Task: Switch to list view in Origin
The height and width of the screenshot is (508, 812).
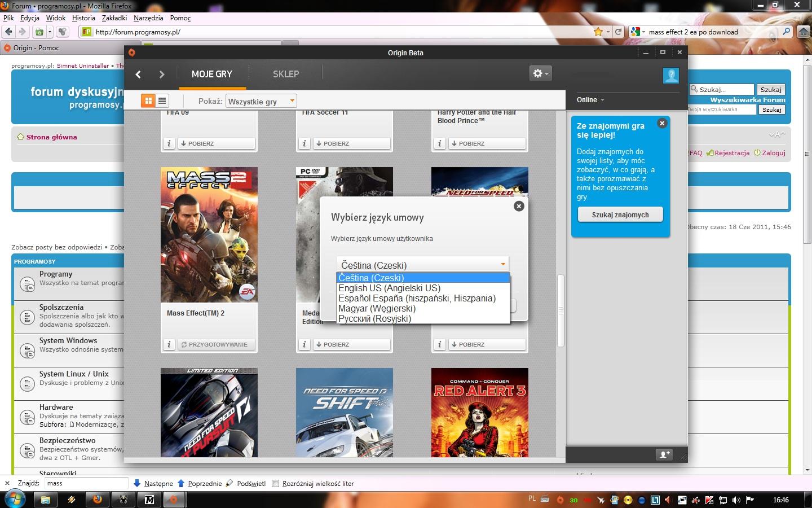Action: click(x=162, y=100)
